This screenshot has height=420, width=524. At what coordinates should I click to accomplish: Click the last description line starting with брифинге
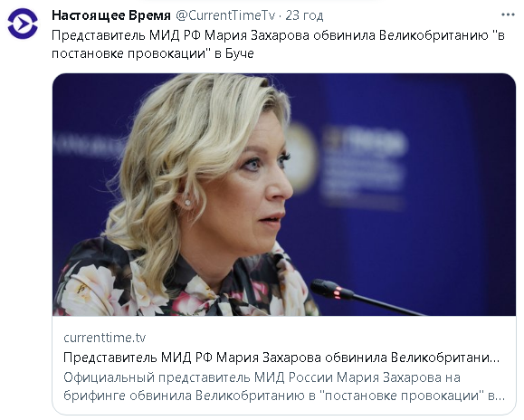284,396
